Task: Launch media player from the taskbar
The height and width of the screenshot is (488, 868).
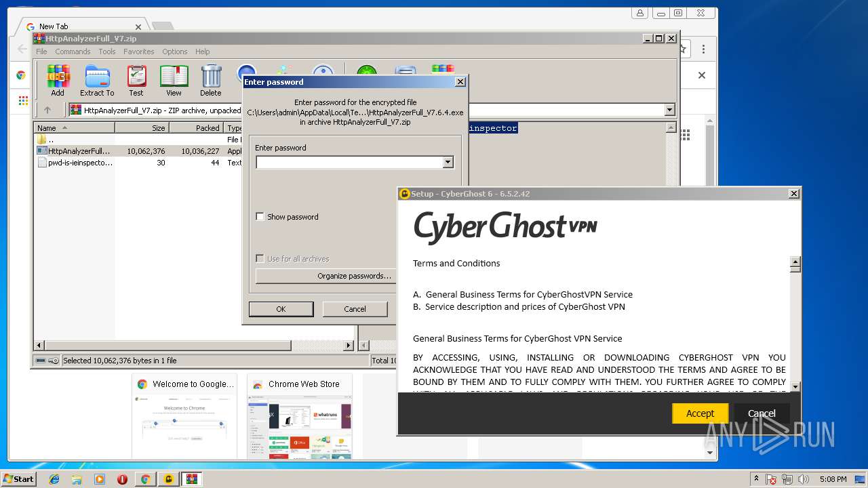Action: coord(100,479)
